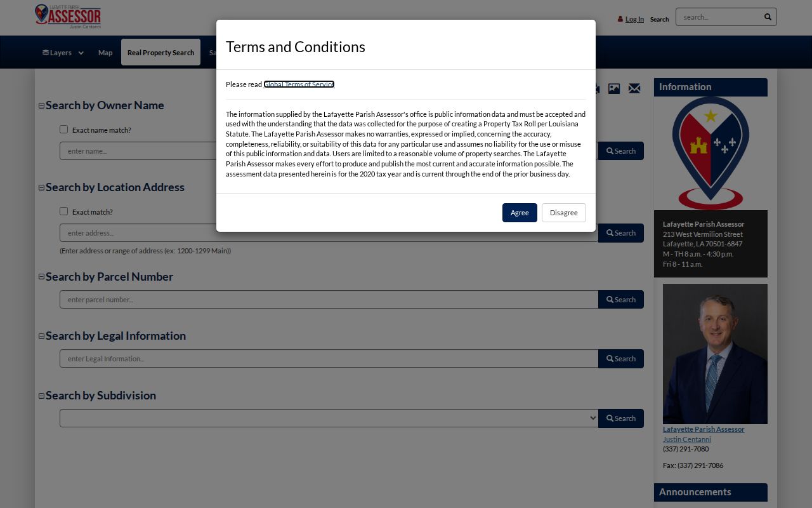The image size is (812, 508).
Task: Click the magnifier icon in top search box
Action: click(768, 17)
